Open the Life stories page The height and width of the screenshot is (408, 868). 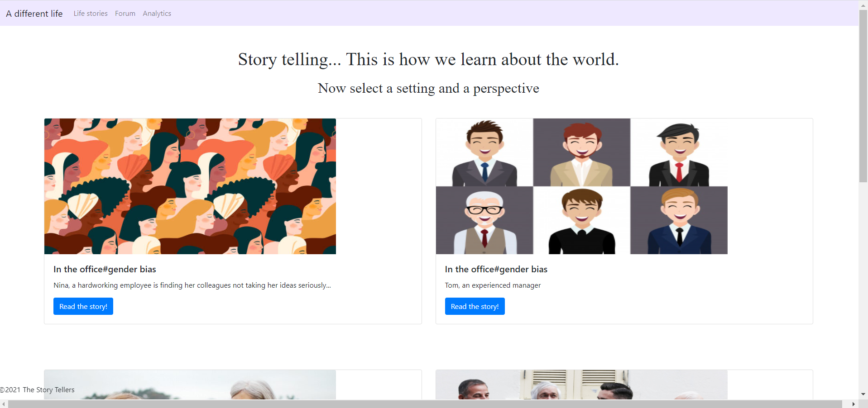point(90,13)
